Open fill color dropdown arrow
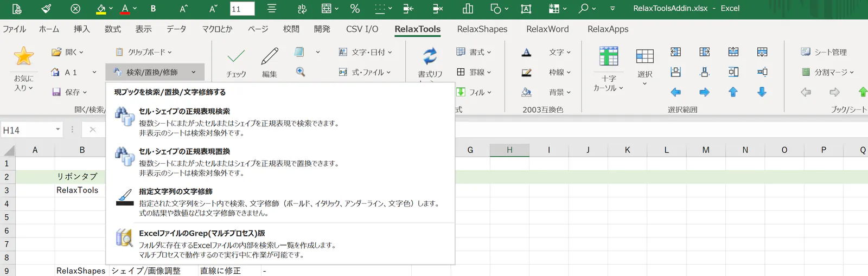 (111, 9)
